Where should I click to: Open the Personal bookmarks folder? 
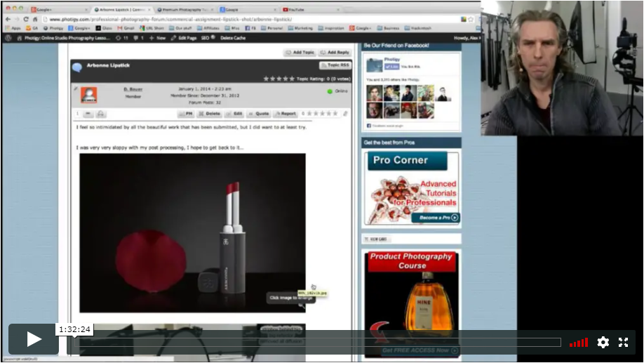[x=271, y=28]
